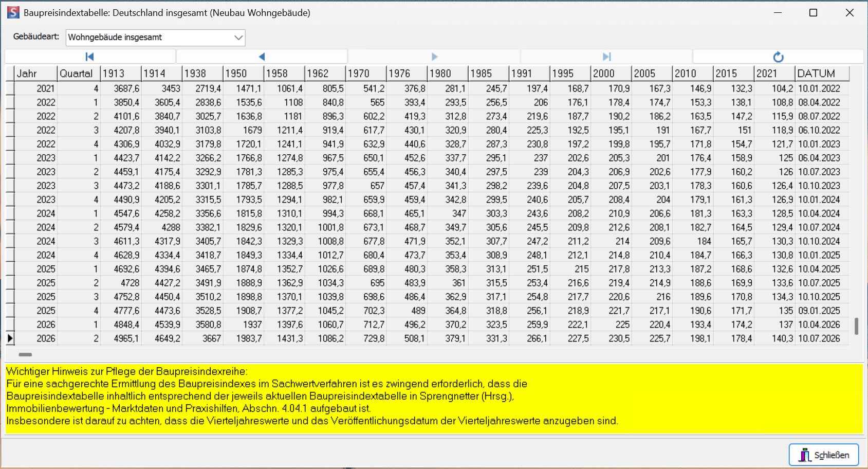
Task: Click the 1950 column header
Action: click(244, 74)
